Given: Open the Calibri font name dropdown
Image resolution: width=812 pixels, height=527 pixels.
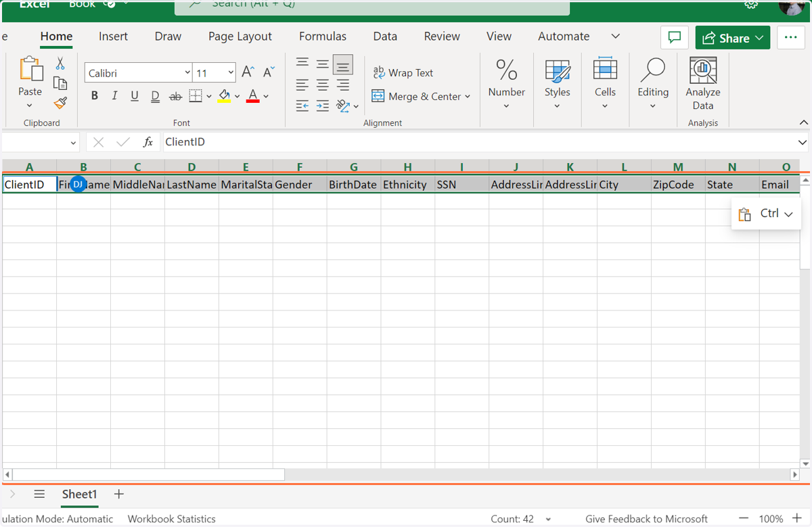Looking at the screenshot, I should pos(187,72).
